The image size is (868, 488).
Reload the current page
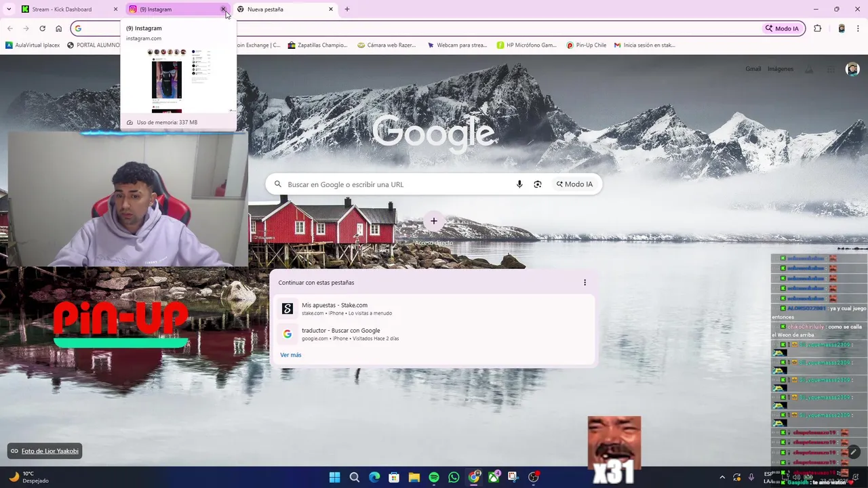(42, 28)
